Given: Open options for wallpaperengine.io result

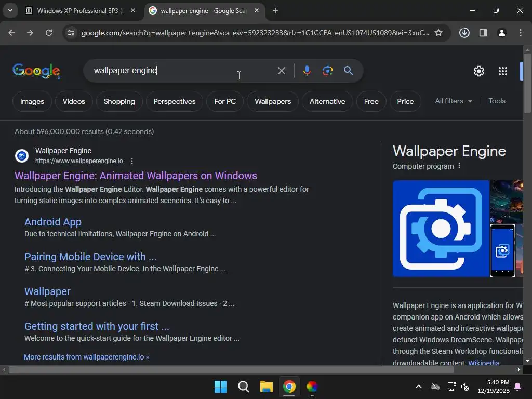Looking at the screenshot, I should tap(131, 161).
